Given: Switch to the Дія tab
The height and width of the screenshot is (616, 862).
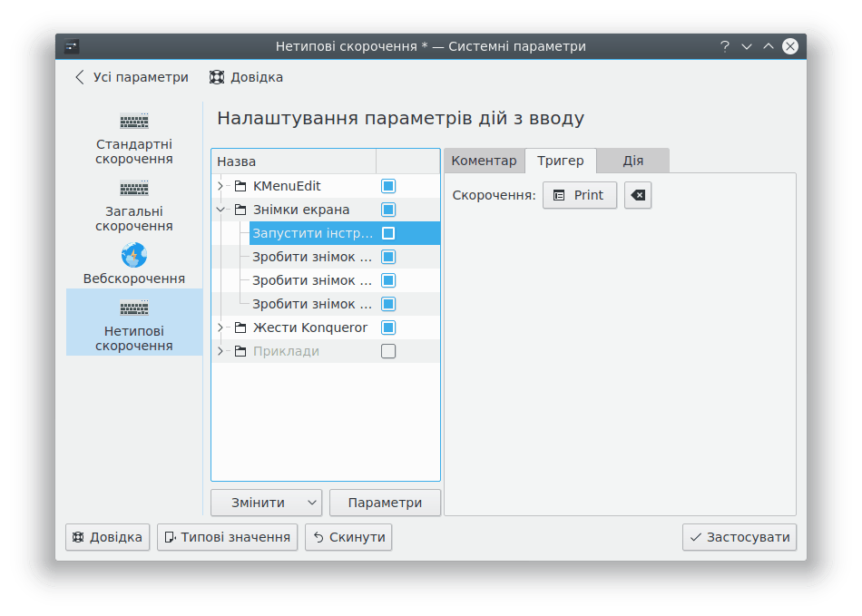Looking at the screenshot, I should [x=632, y=161].
